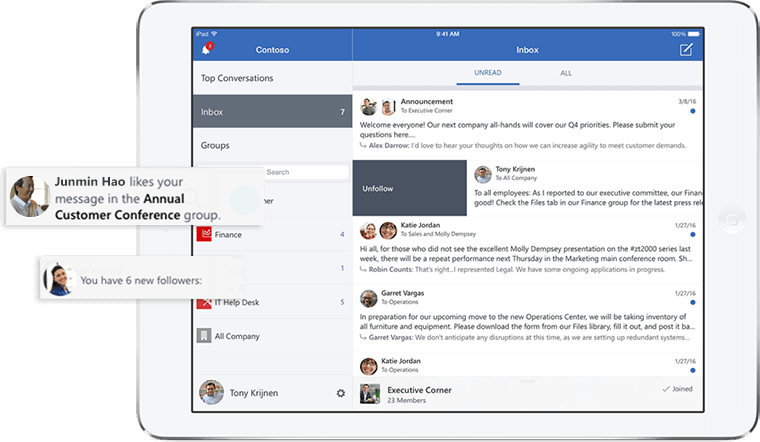Screen dimensions: 760x442
Task: Open Alex Darrow's reply preview
Action: [523, 145]
